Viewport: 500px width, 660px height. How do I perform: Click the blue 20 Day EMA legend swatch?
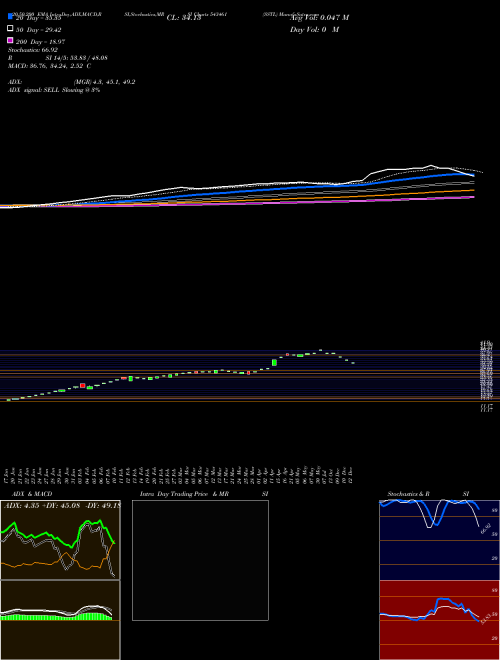tap(10, 16)
